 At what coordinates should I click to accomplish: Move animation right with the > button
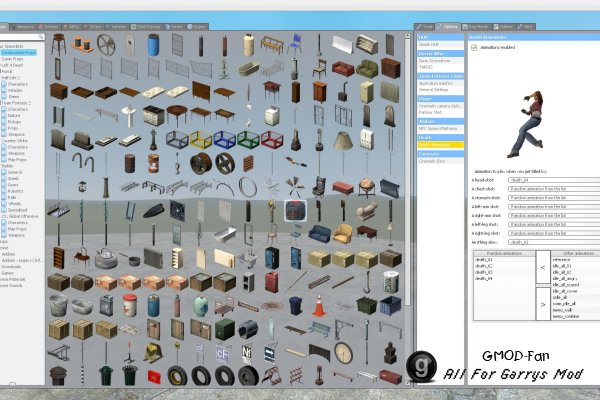(543, 304)
